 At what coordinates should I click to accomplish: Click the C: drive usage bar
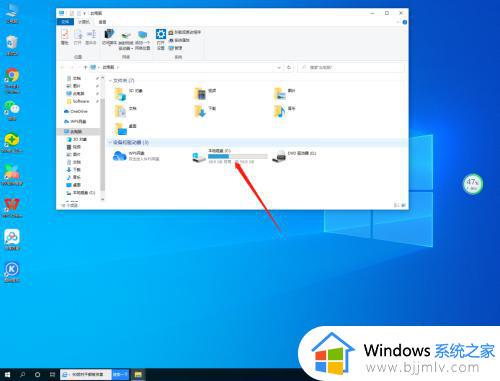(x=237, y=156)
